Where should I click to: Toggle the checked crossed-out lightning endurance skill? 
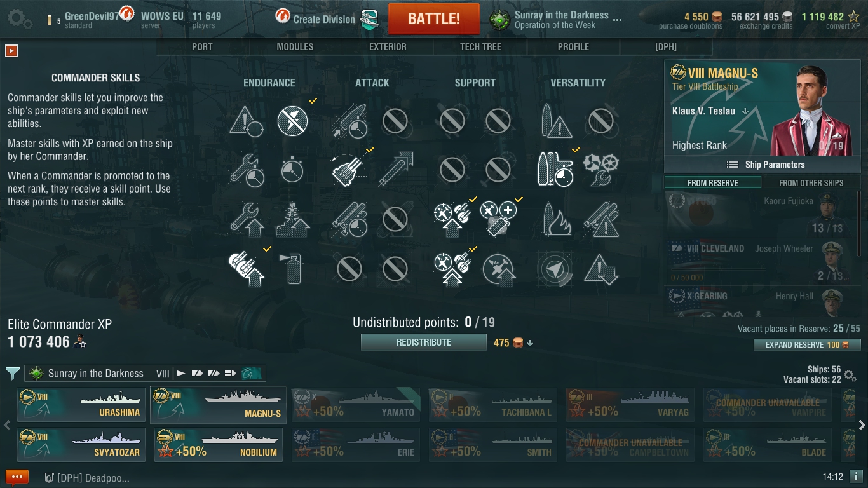coord(292,121)
